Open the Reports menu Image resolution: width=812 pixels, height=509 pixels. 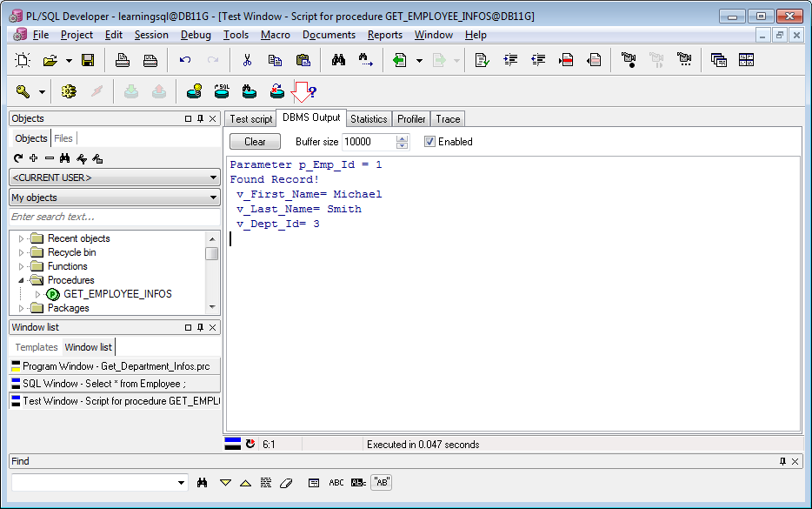pyautogui.click(x=385, y=35)
